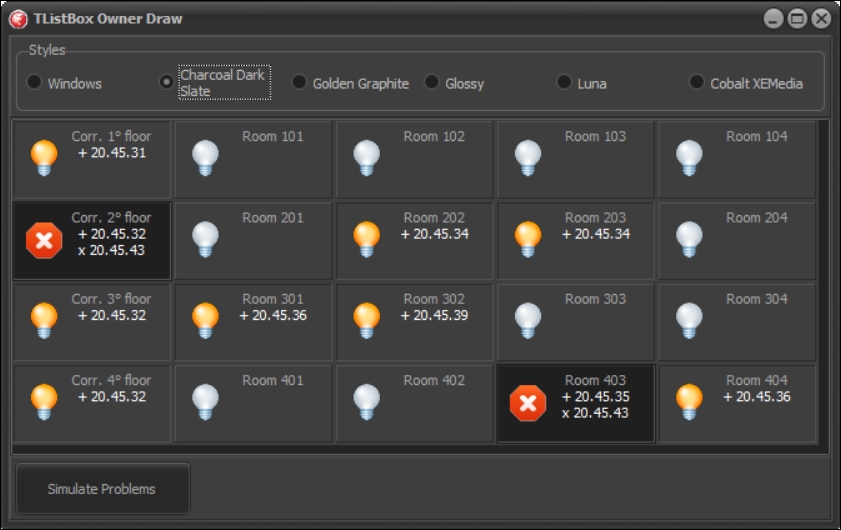Choose the Golden Graphite style
Image resolution: width=841 pixels, height=530 pixels.
coord(299,82)
